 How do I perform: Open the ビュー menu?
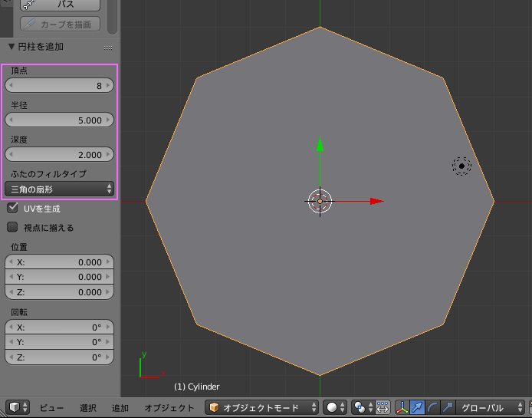(x=51, y=407)
